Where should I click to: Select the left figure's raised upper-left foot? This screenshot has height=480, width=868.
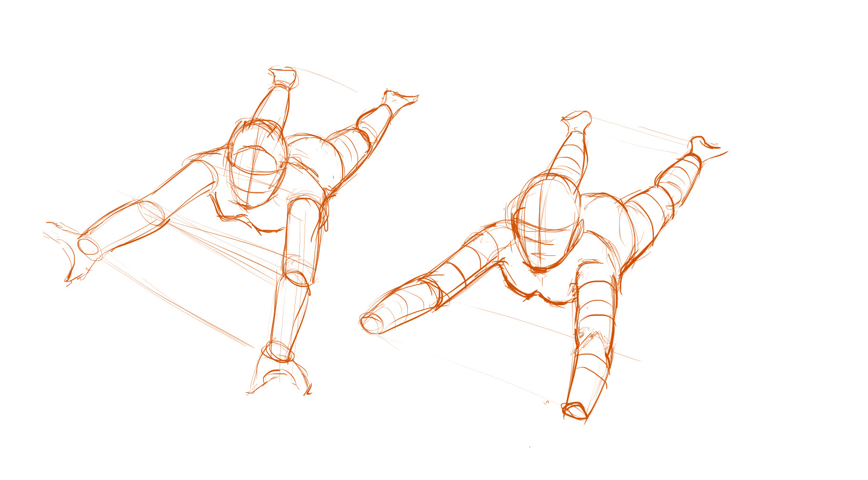click(283, 76)
